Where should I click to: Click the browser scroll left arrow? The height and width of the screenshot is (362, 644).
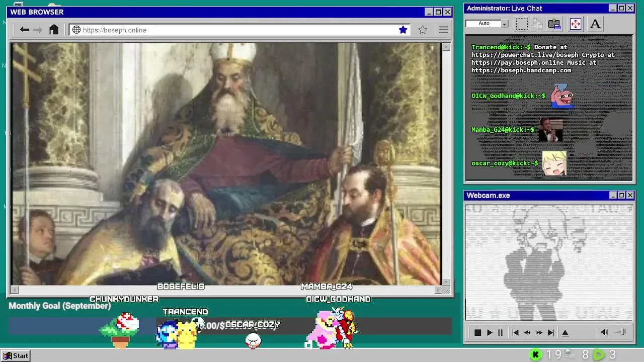[x=14, y=290]
